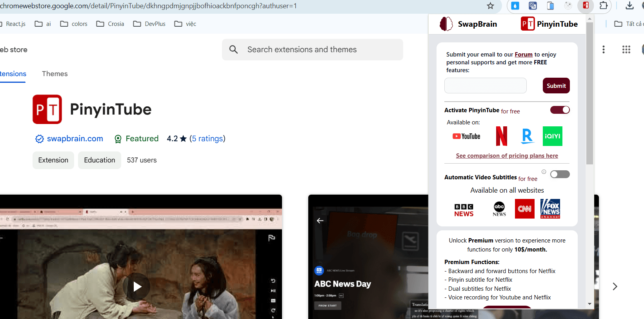Open the web store three-dot menu
The image size is (644, 319).
point(604,49)
